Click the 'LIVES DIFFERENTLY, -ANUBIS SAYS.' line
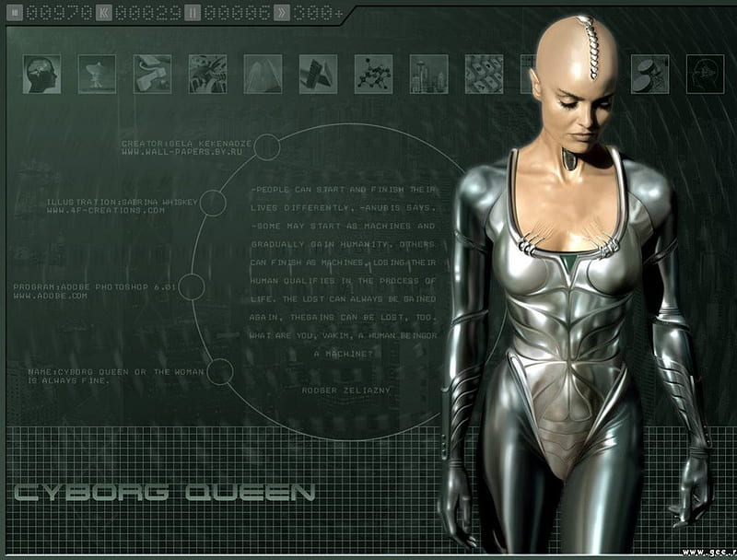737x560 pixels. [x=344, y=207]
